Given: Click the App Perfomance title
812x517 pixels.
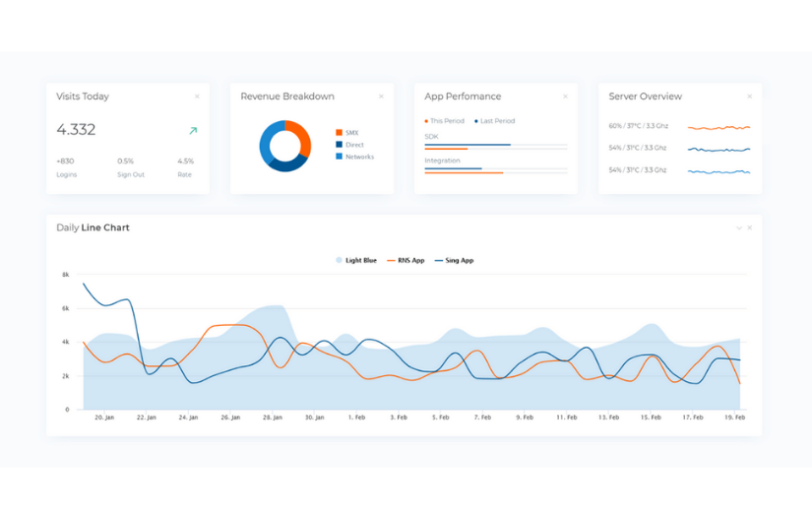Looking at the screenshot, I should coord(463,97).
